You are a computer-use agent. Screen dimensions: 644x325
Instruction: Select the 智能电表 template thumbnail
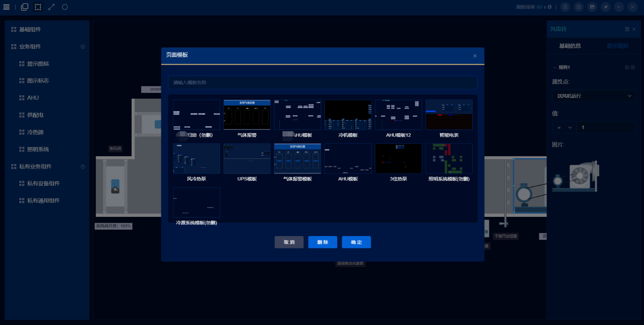[x=449, y=115]
